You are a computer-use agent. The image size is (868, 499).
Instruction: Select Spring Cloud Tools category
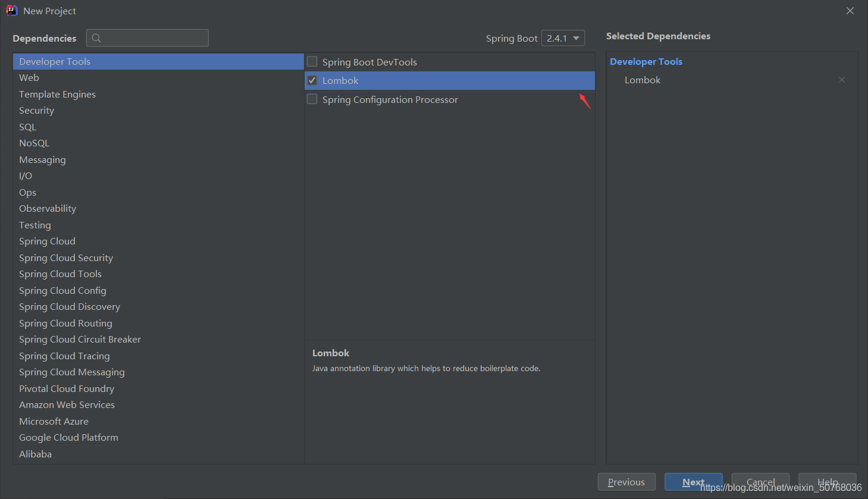click(158, 274)
